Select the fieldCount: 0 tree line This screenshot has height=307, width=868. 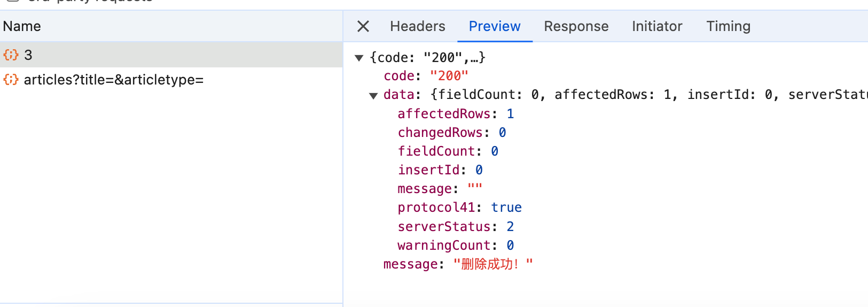click(448, 151)
